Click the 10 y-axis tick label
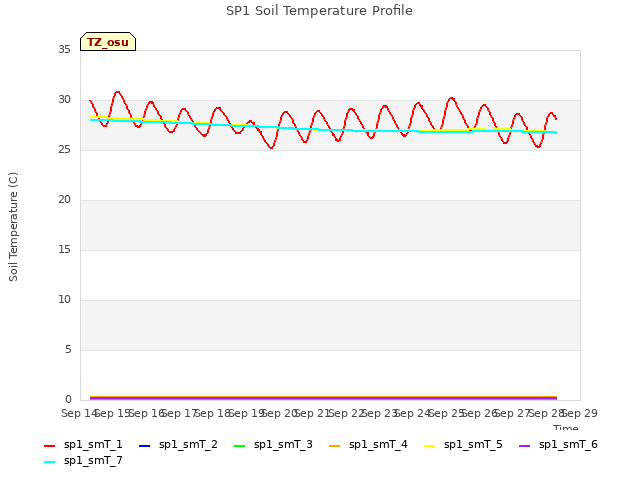The image size is (640, 480). tap(64, 300)
